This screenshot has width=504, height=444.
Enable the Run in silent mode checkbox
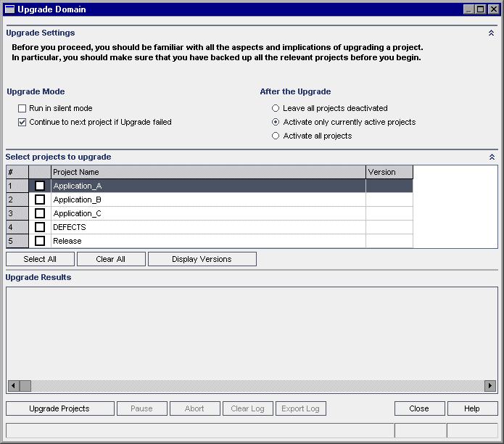22,108
